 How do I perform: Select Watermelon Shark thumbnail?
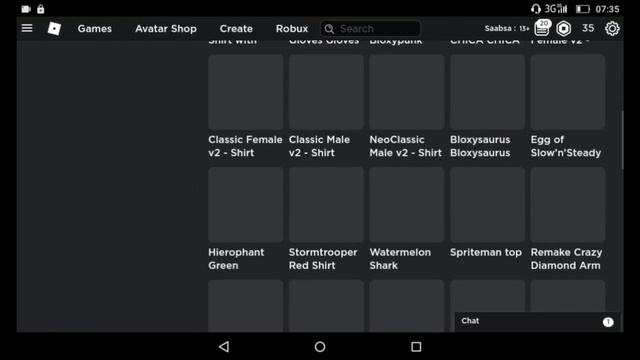[407, 204]
